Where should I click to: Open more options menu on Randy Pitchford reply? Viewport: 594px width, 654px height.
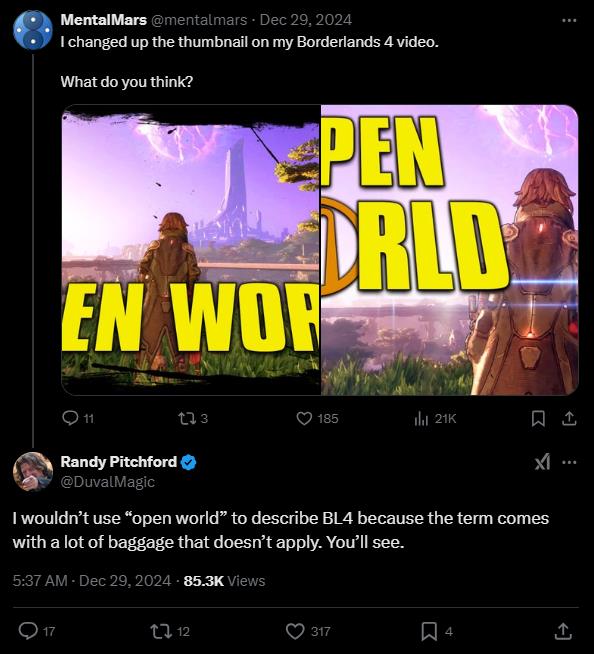pos(569,462)
